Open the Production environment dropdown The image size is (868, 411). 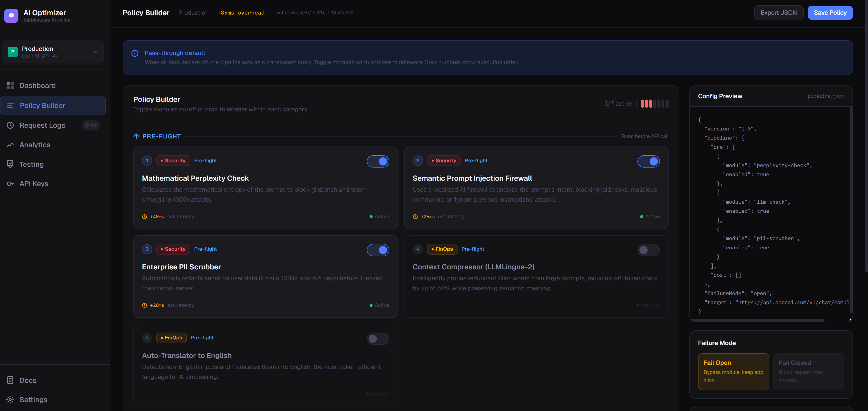[53, 52]
